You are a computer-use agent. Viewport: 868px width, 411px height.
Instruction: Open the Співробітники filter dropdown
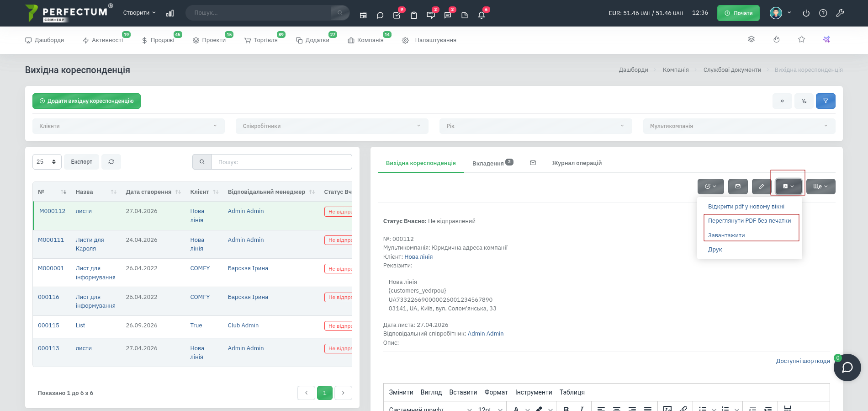click(332, 126)
